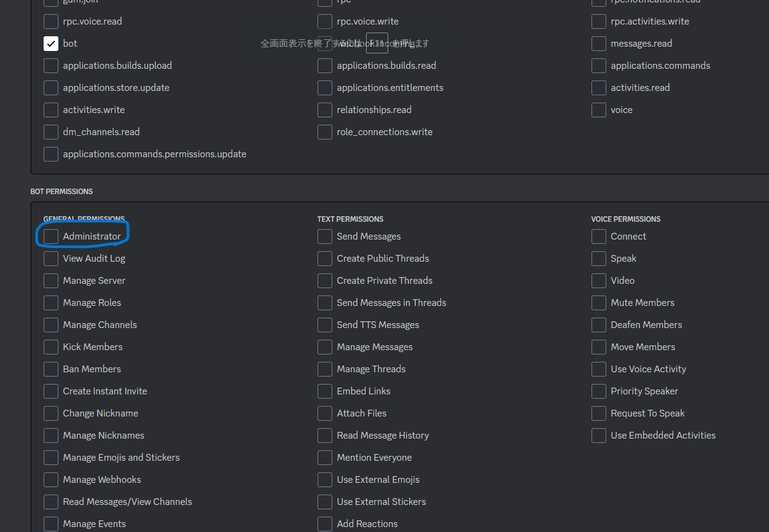Image resolution: width=769 pixels, height=532 pixels.
Task: Tick activities.read scope
Action: coord(599,88)
